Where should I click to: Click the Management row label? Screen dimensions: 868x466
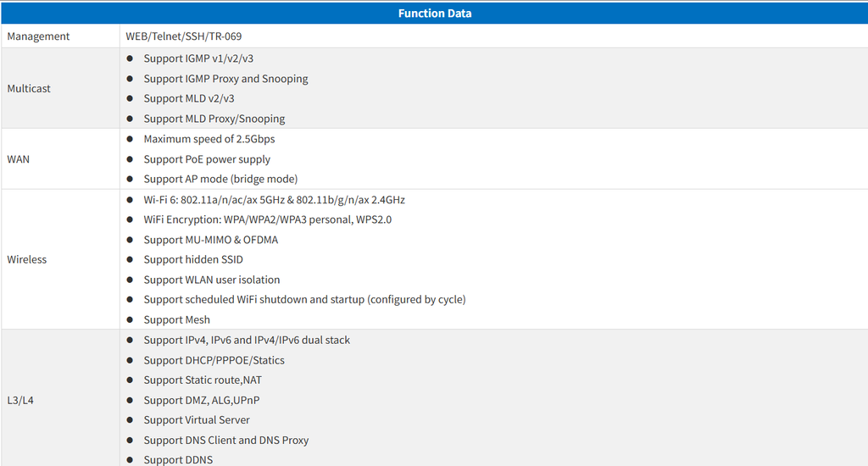coord(38,36)
